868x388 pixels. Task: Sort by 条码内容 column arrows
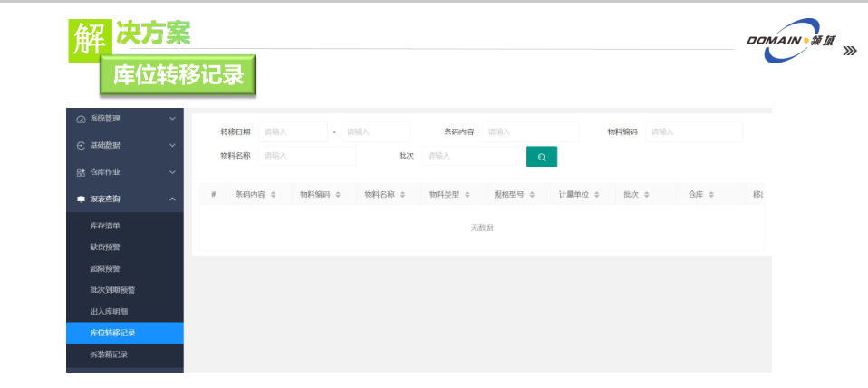point(274,195)
